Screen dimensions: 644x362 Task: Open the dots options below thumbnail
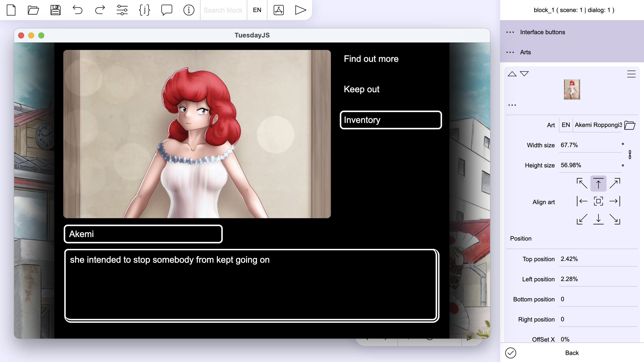coord(512,105)
